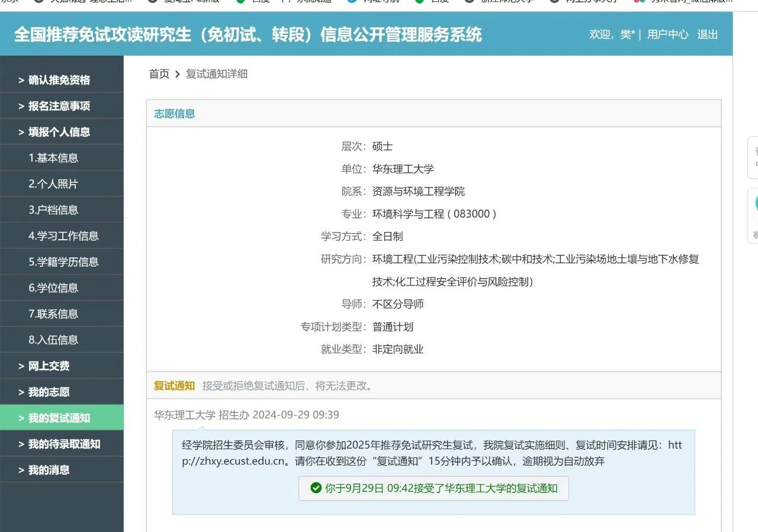Viewport: 758px width, 532px height.
Task: Click the 专业 value 环境科学与工程（083000）
Action: tap(434, 214)
